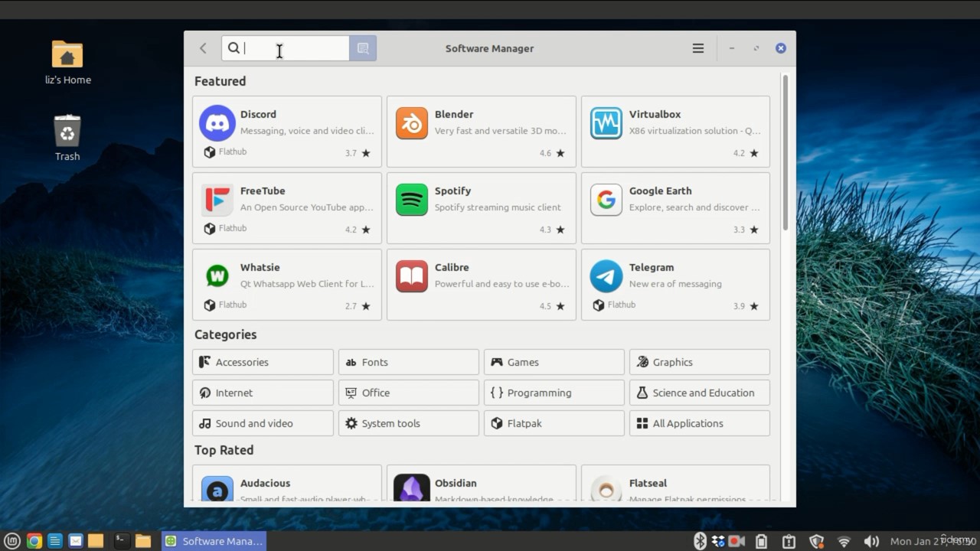Open the battery status tray icon
Image resolution: width=980 pixels, height=551 pixels.
761,541
